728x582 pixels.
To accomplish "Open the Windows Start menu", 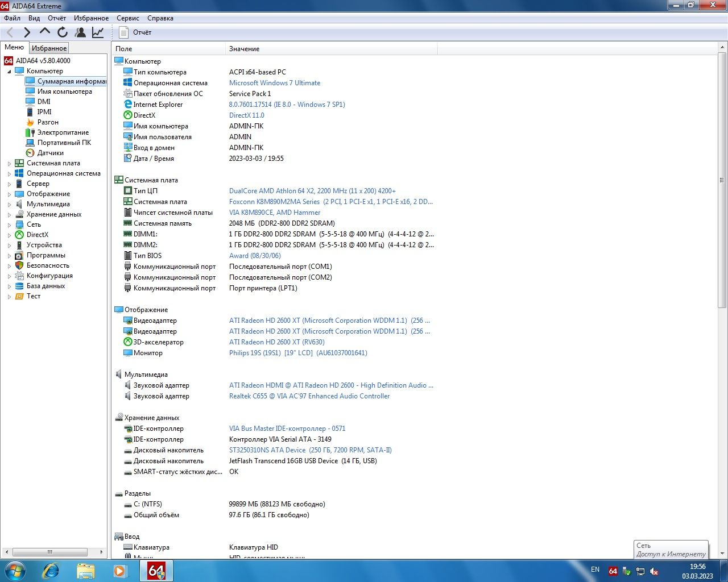I will 15,571.
